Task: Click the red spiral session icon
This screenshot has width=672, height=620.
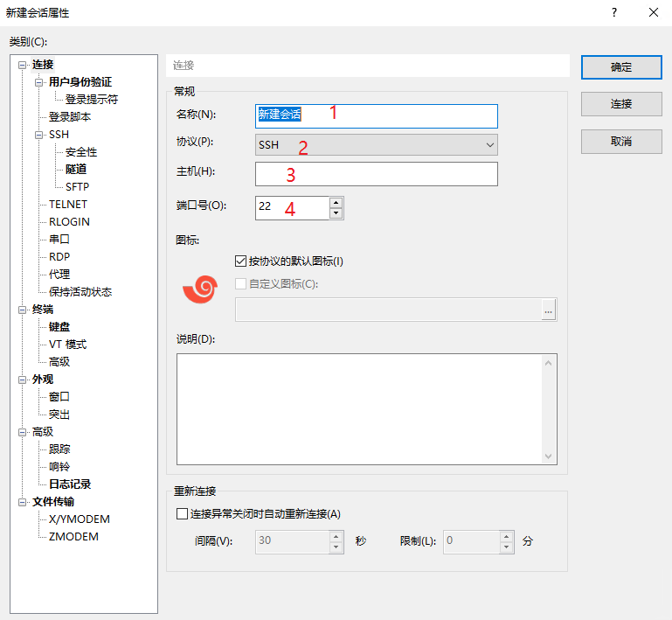Action: point(199,289)
